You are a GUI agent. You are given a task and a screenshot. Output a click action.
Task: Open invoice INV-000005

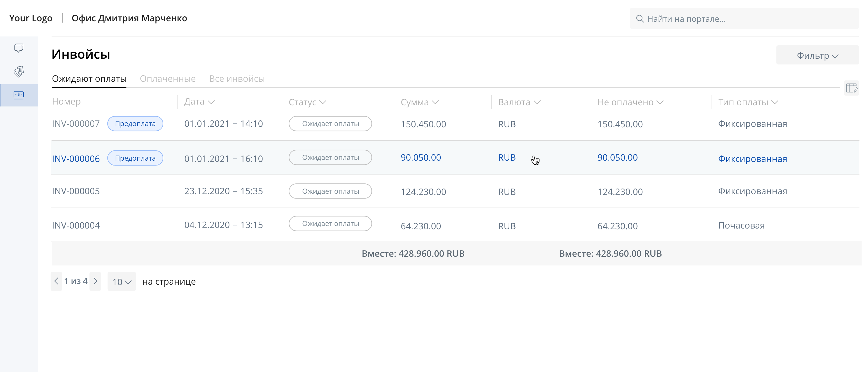[x=76, y=191]
